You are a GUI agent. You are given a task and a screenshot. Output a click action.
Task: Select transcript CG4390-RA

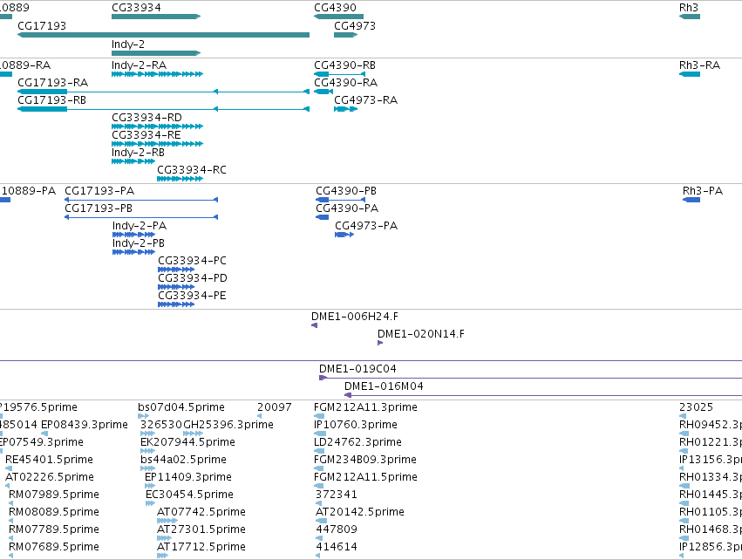pos(323,92)
